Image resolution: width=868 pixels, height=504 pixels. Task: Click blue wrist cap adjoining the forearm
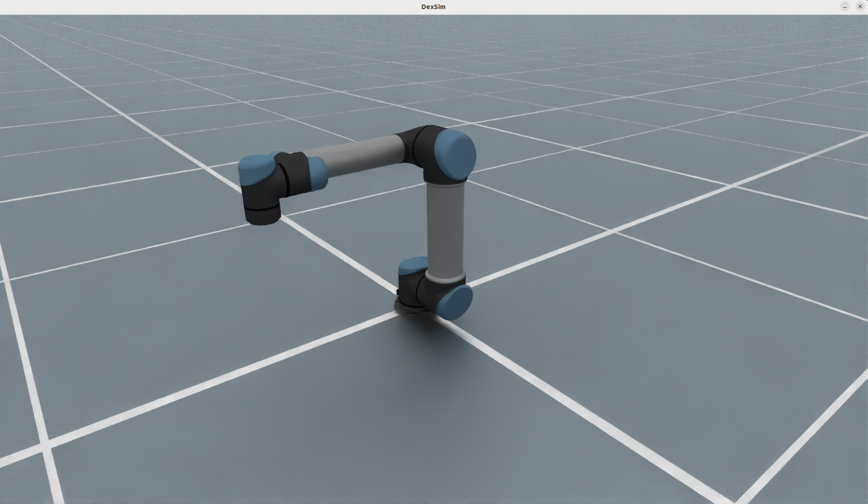pos(318,173)
